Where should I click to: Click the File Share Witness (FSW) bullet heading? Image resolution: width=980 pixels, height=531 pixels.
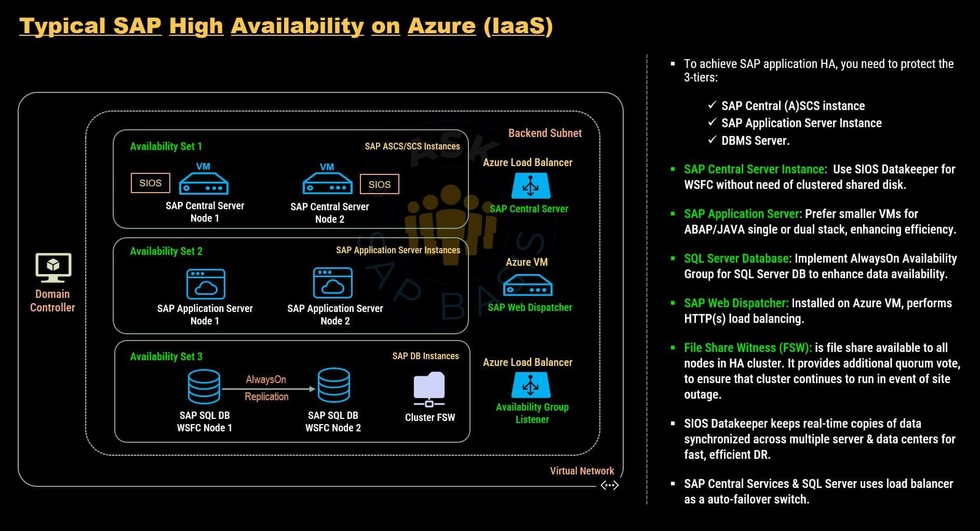[748, 348]
